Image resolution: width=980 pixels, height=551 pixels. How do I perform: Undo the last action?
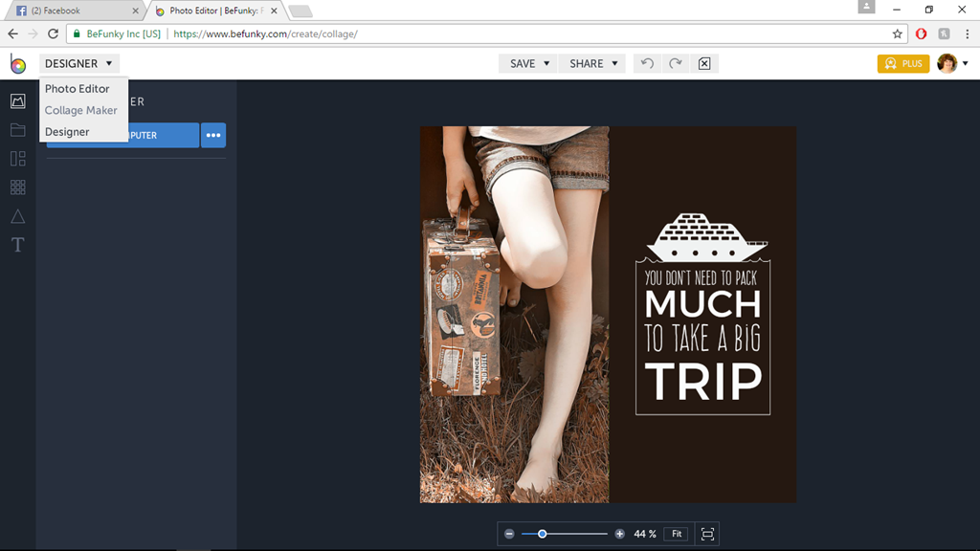tap(647, 63)
